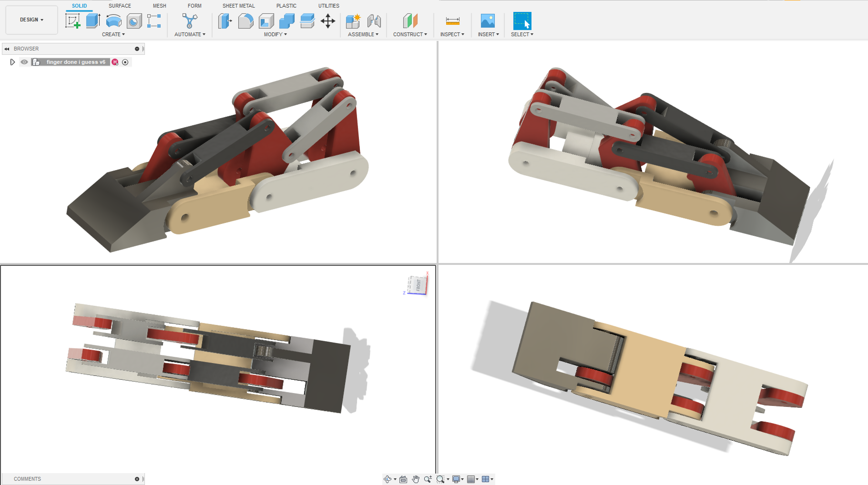Click the Look At icon in navigation bar

[x=403, y=479]
